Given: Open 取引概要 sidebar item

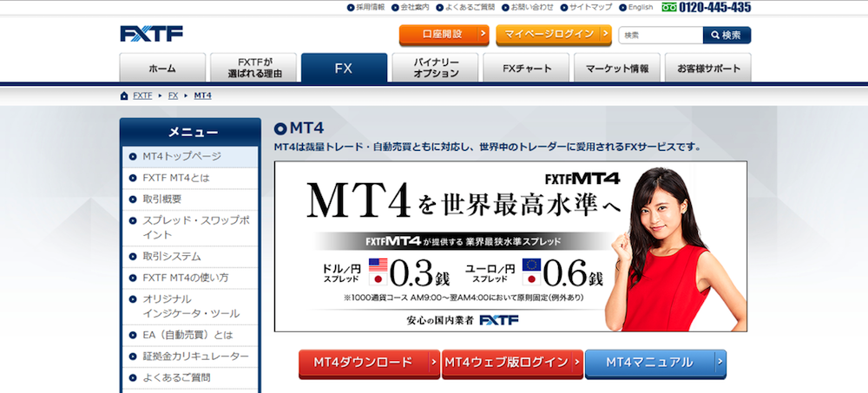Looking at the screenshot, I should [x=190, y=200].
